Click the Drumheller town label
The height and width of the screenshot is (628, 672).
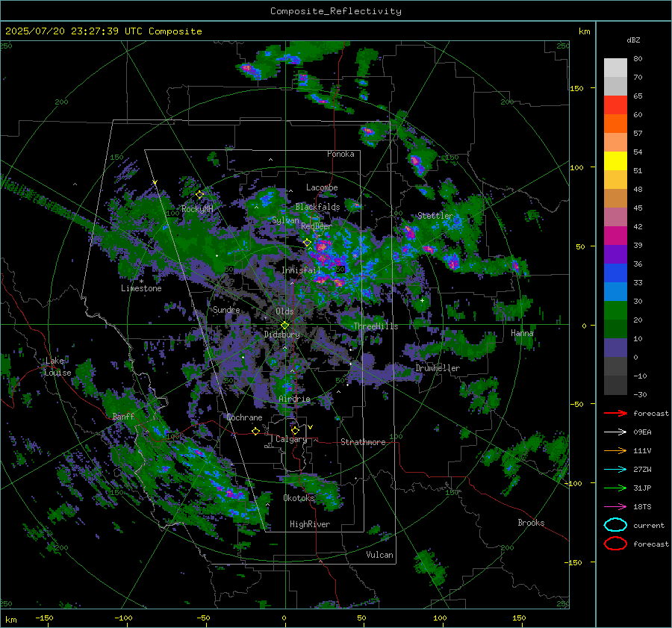pos(438,368)
